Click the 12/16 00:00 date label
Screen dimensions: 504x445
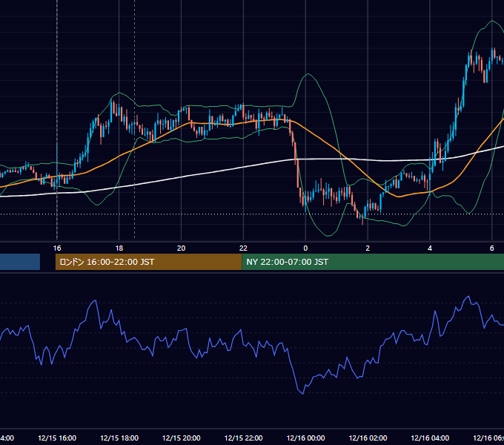[305, 438]
